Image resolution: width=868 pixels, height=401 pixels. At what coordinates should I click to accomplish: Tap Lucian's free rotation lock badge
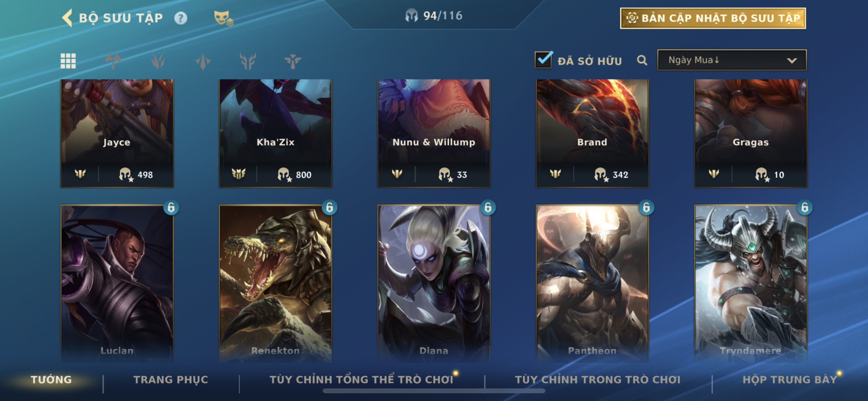coord(171,208)
